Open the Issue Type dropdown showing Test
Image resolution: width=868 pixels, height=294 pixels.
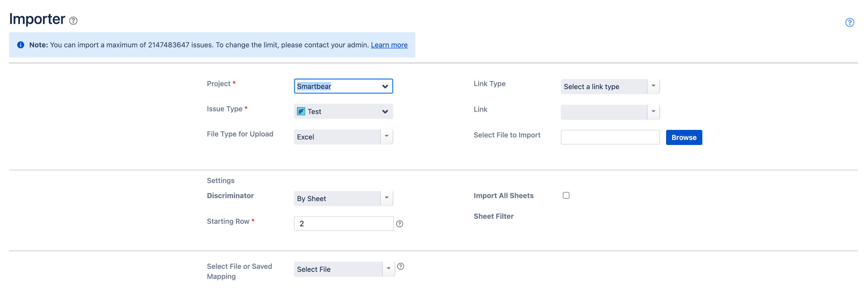[343, 112]
